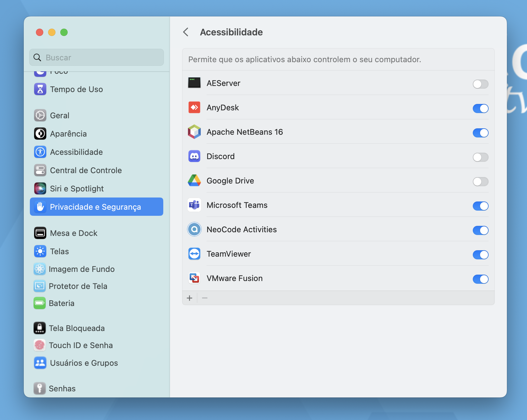Click the Apache NetBeans 16 icon

click(x=194, y=132)
